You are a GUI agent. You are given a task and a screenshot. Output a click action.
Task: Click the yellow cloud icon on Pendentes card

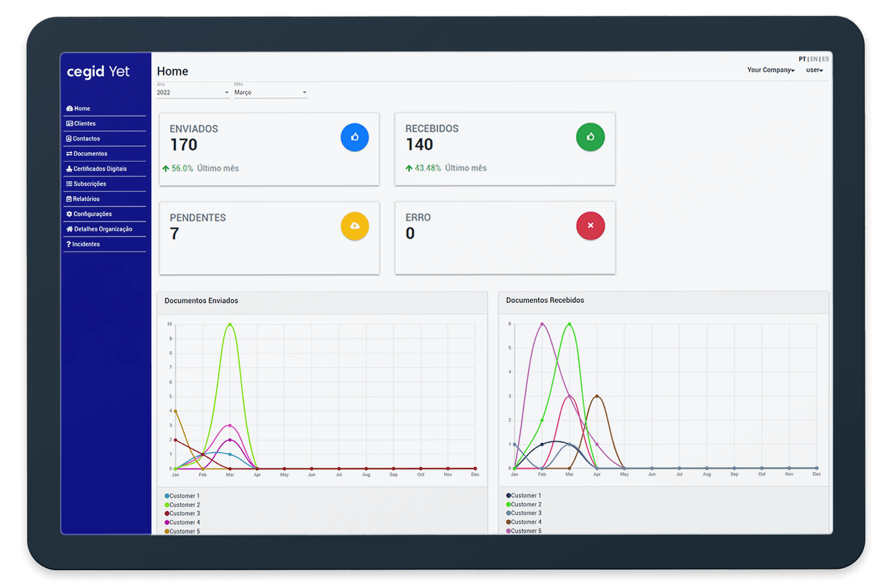click(354, 227)
